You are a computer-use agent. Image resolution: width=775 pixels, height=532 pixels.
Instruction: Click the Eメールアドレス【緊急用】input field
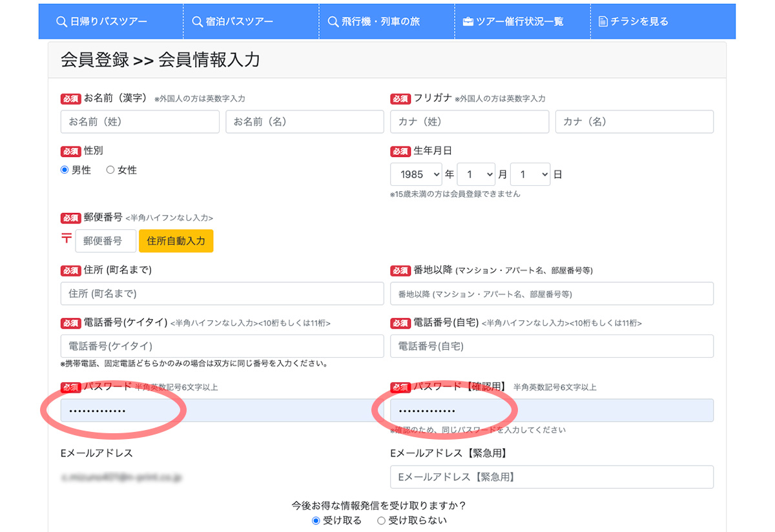(x=552, y=477)
